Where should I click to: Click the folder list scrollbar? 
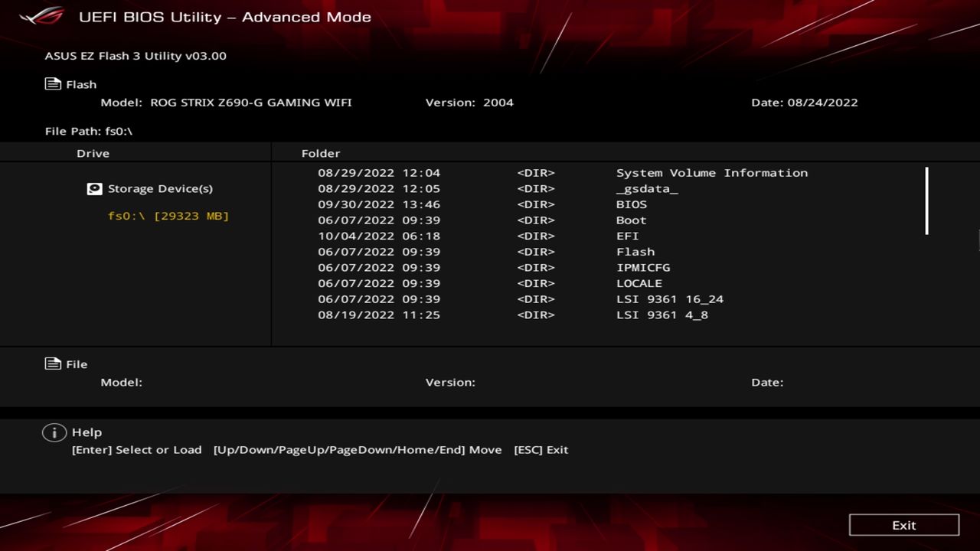pos(926,201)
